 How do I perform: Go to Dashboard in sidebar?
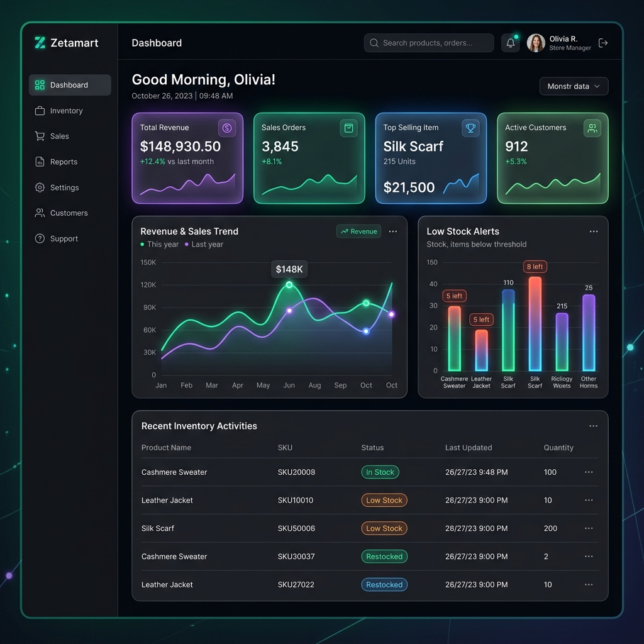click(70, 85)
